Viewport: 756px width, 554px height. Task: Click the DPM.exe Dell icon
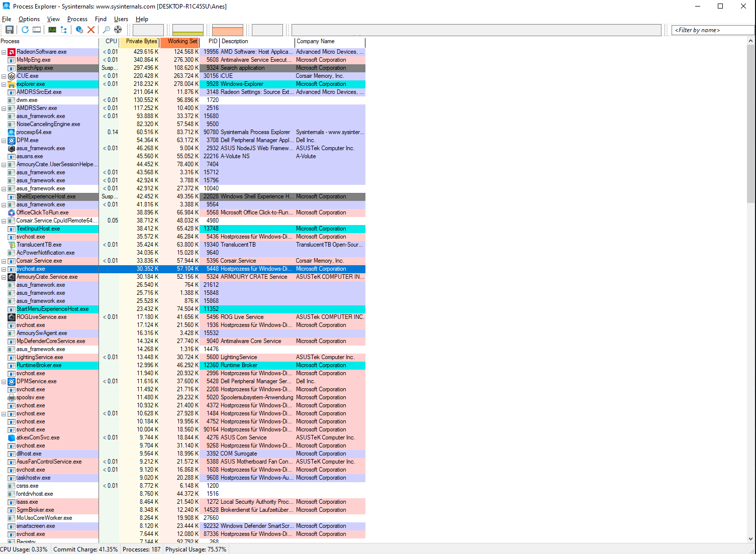pos(12,140)
